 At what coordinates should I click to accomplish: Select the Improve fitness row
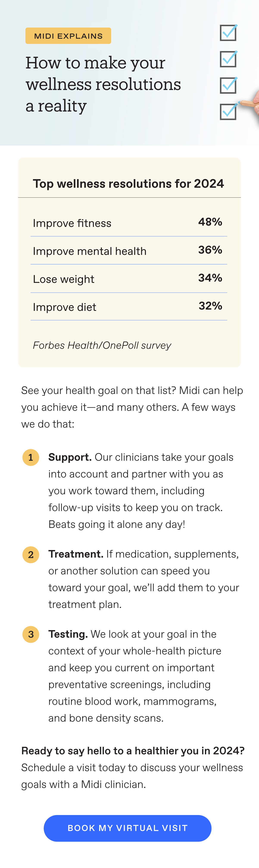click(129, 222)
